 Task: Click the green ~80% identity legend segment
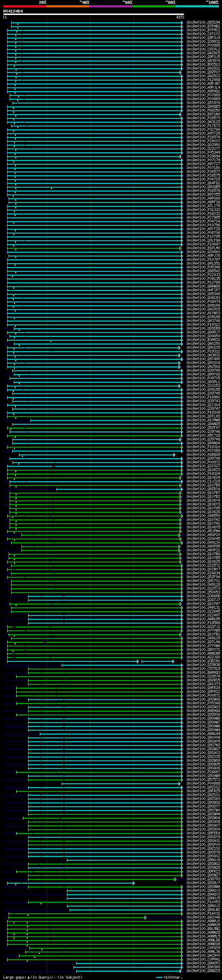[154, 6]
